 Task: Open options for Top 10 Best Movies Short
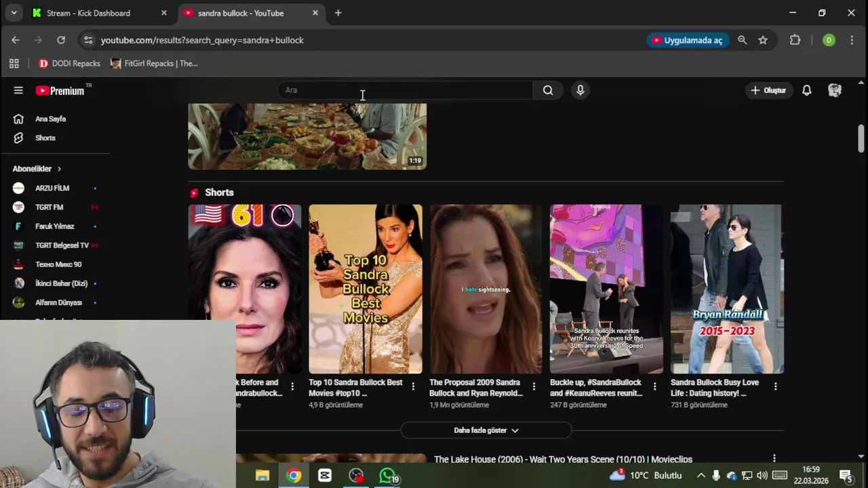(413, 386)
